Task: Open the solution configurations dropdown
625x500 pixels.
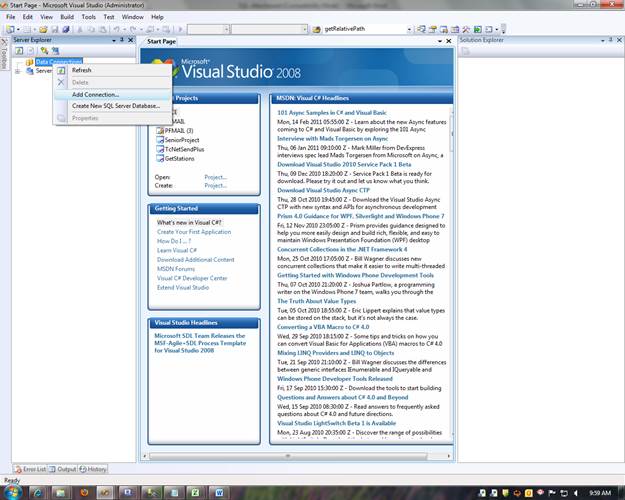Action: (226, 29)
